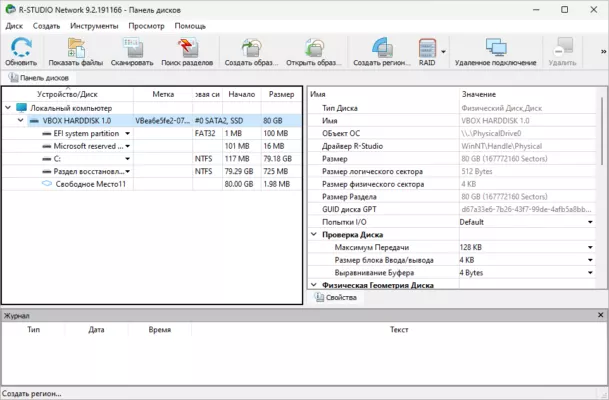Screen dimensions: 609x400
Task: Launch Поиск разделов tool
Action: [x=187, y=51]
